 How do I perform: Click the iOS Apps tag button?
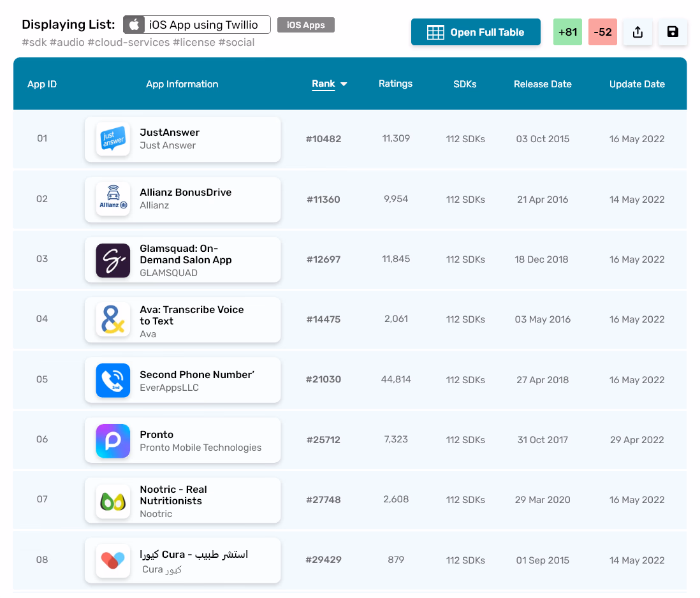[x=306, y=25]
